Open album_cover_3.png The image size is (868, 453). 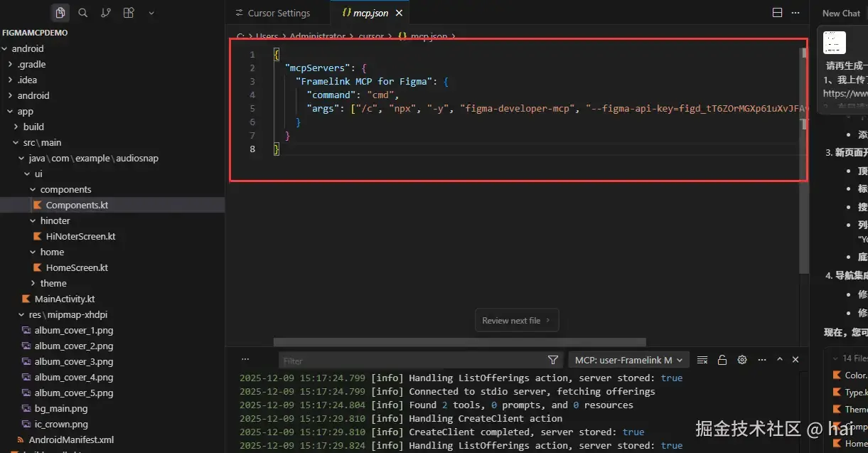pyautogui.click(x=74, y=361)
